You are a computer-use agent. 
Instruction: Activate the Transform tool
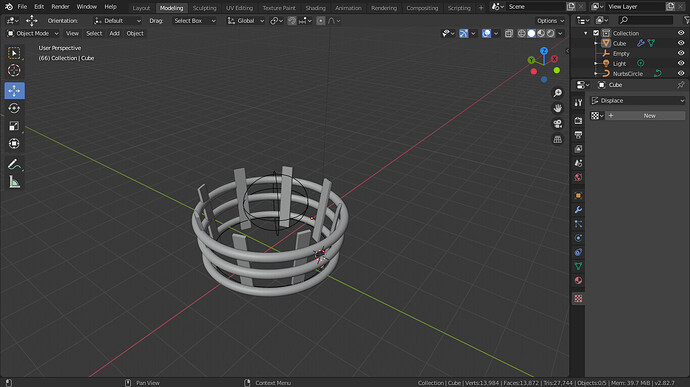[14, 144]
